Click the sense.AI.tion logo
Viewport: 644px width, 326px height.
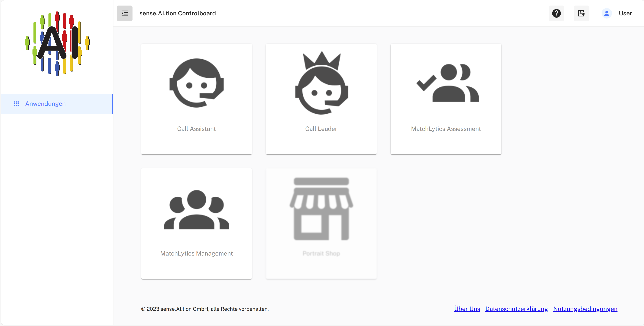coord(57,43)
